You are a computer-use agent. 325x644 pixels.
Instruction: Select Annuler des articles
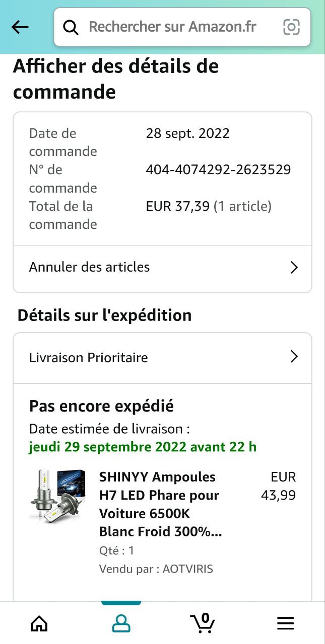[90, 267]
